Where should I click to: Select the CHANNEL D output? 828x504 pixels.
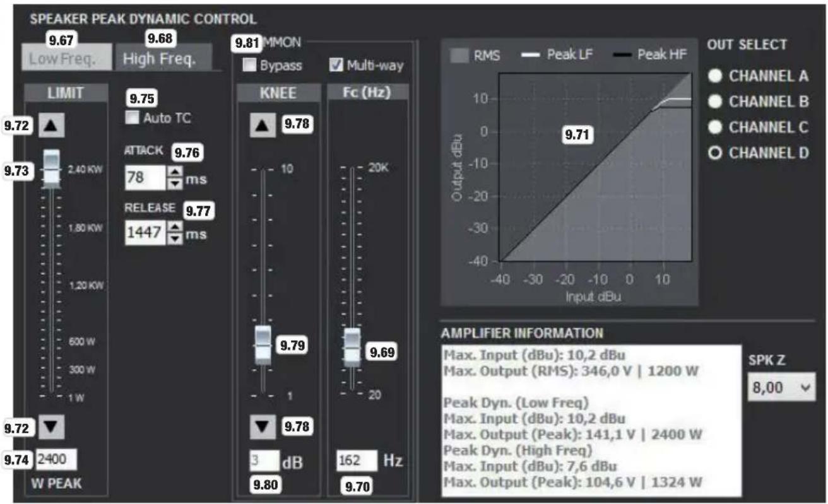coord(716,153)
